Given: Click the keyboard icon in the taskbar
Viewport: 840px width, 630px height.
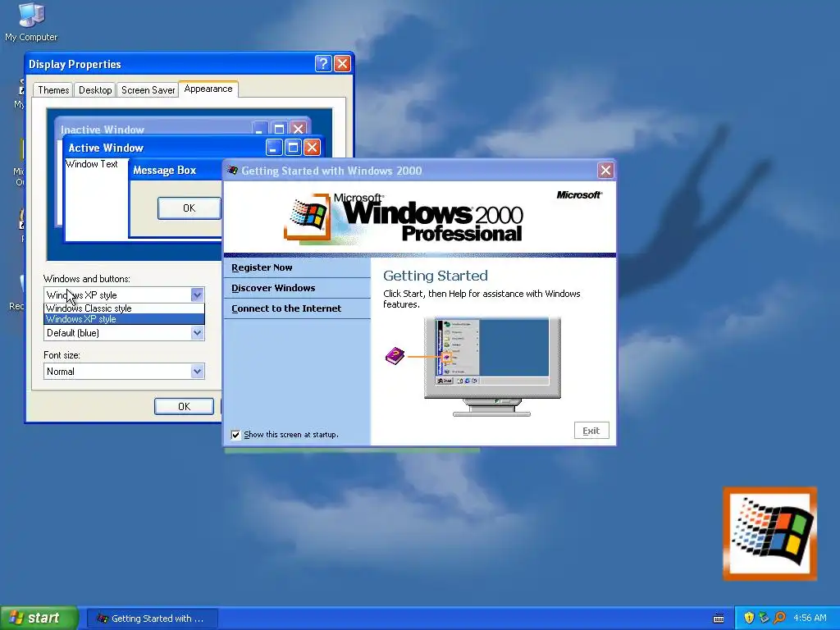Looking at the screenshot, I should click(x=719, y=619).
